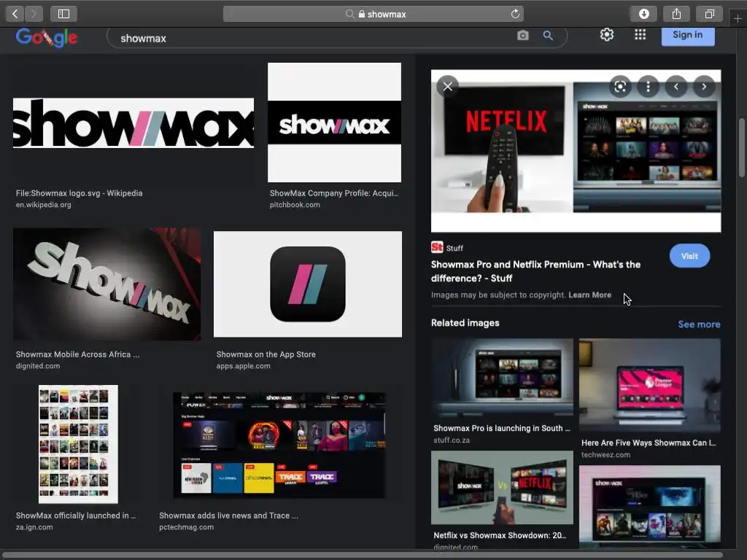Click Showmax Mobile Across Africa caption
Screen dimensions: 747x560
click(77, 354)
